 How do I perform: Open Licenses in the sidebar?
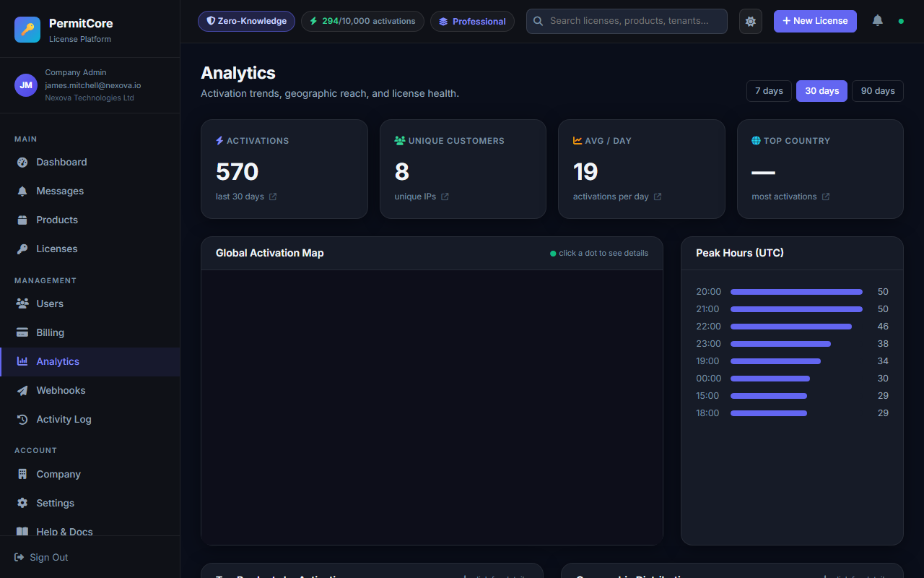[x=90, y=249]
